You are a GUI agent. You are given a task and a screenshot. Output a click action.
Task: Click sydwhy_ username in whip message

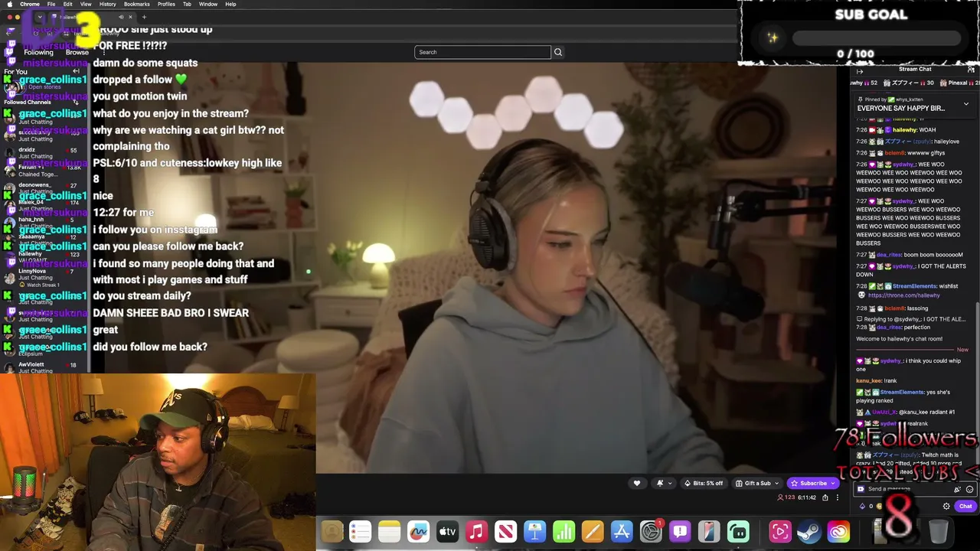pos(890,361)
